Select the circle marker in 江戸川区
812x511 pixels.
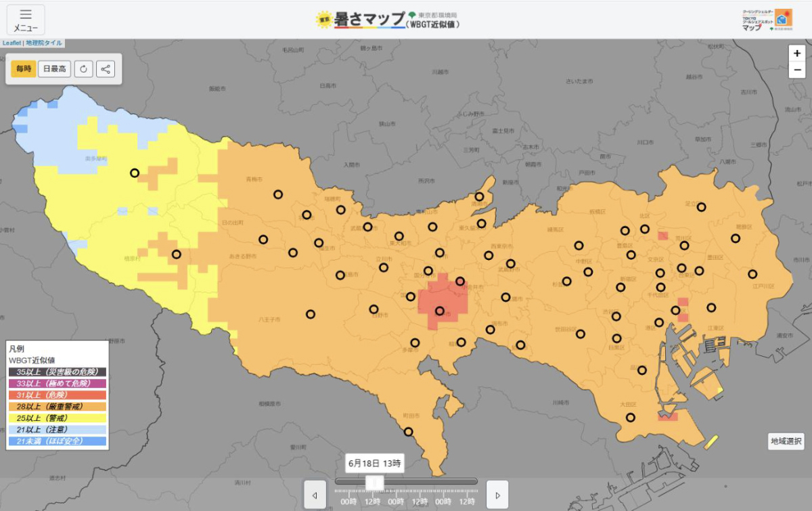tap(752, 274)
